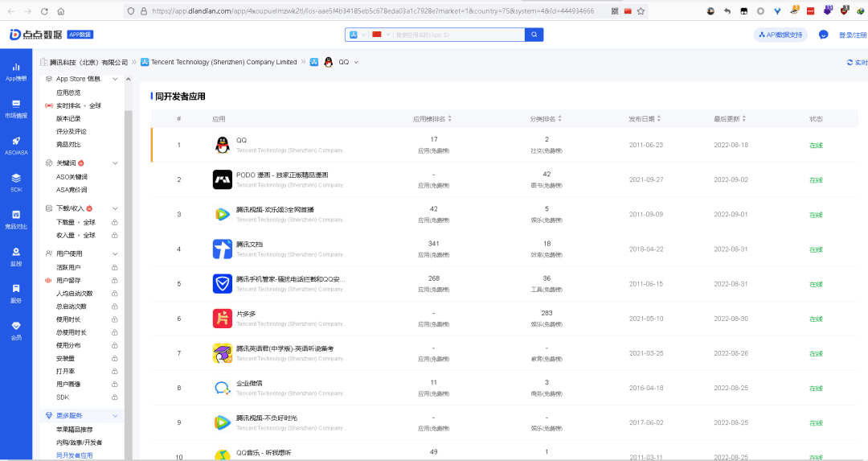Open 竞品对比 item under App Store 信息
This screenshot has height=461, width=868.
[68, 145]
